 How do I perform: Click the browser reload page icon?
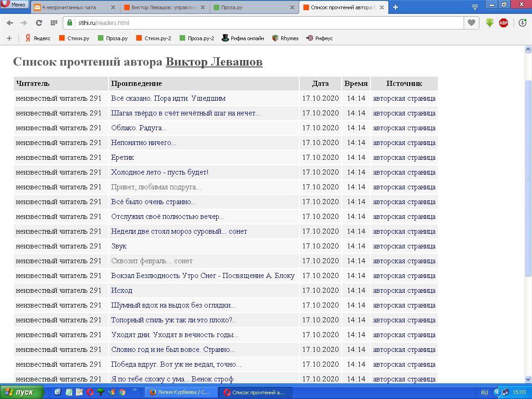coord(39,23)
